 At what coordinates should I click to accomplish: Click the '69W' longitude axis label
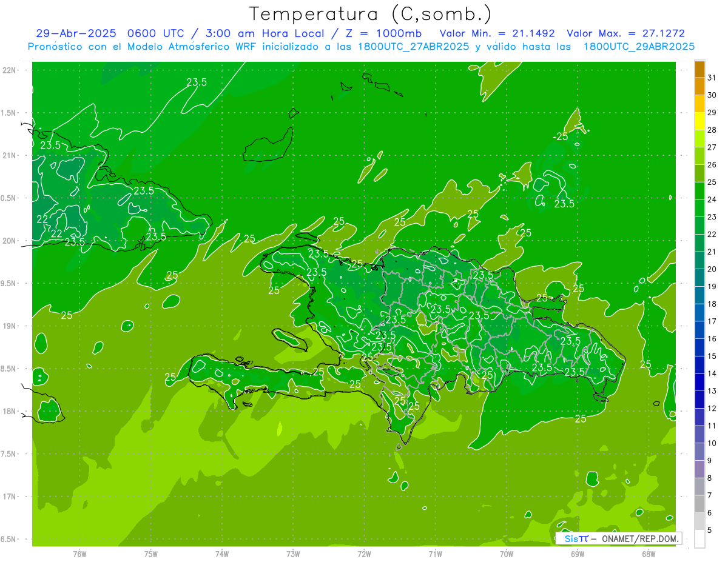pyautogui.click(x=578, y=554)
